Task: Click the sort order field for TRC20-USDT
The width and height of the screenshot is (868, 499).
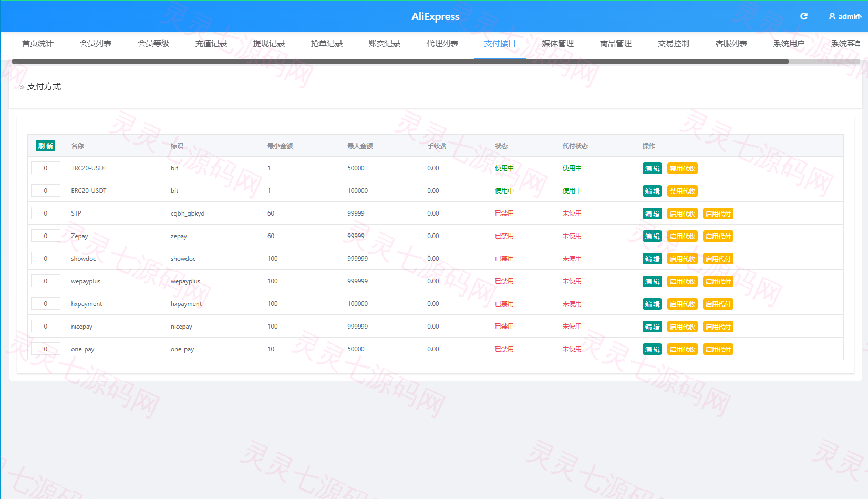Action: pyautogui.click(x=46, y=168)
